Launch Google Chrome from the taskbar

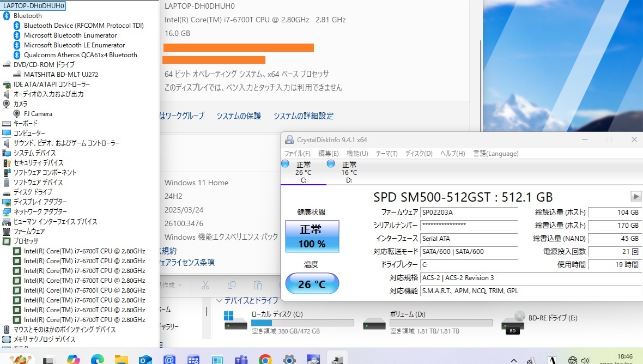(265, 360)
